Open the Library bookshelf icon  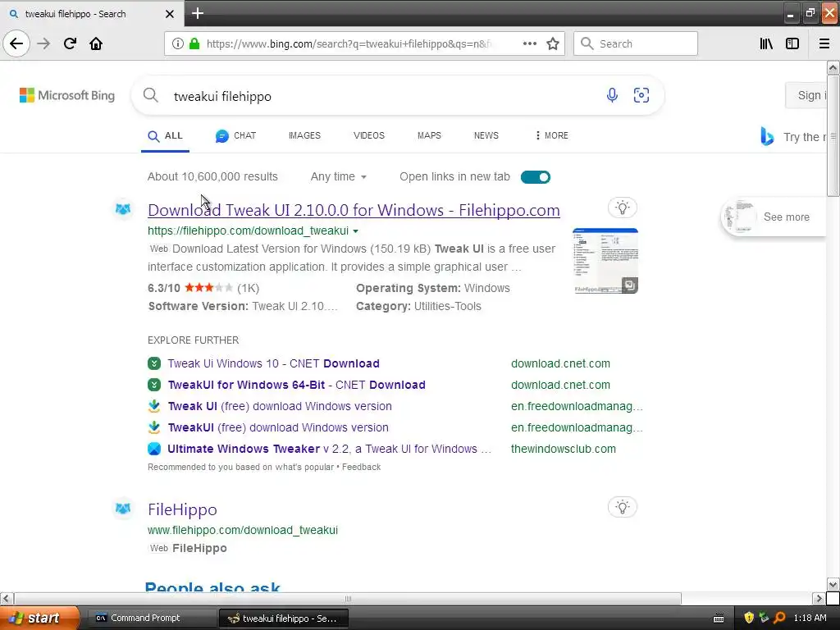click(766, 44)
